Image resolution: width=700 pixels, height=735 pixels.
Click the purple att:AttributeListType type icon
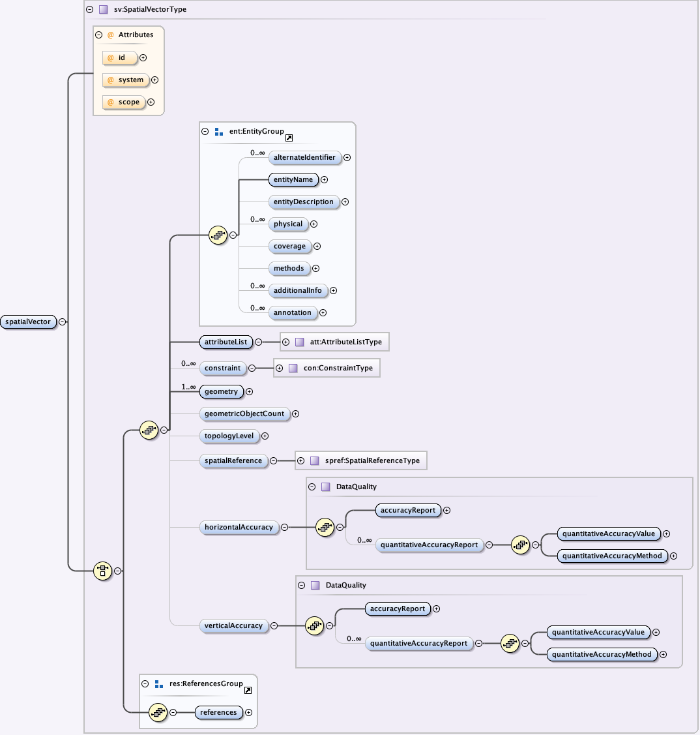300,342
